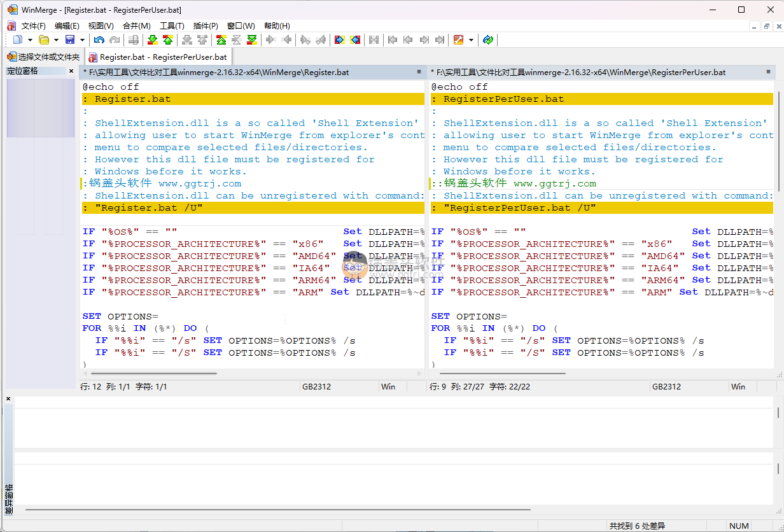Click NUM indicator in status bar

point(739,526)
